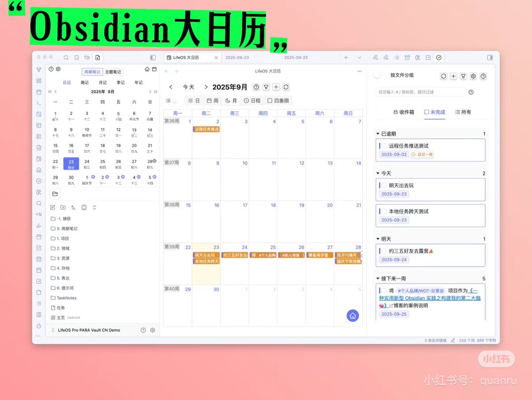Switch the calendar to the 周 view

212,101
